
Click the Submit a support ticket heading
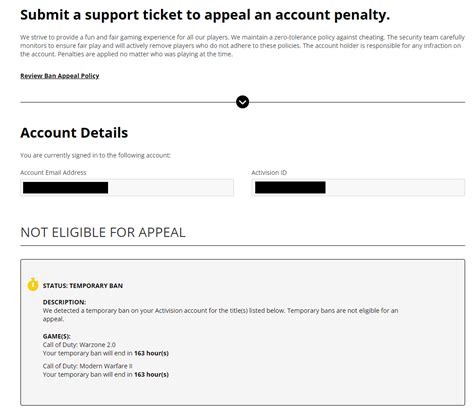click(205, 15)
